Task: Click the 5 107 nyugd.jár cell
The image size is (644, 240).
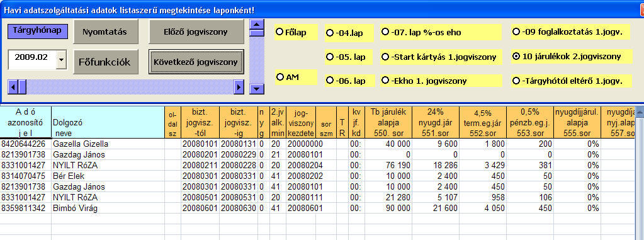Action: (x=436, y=197)
